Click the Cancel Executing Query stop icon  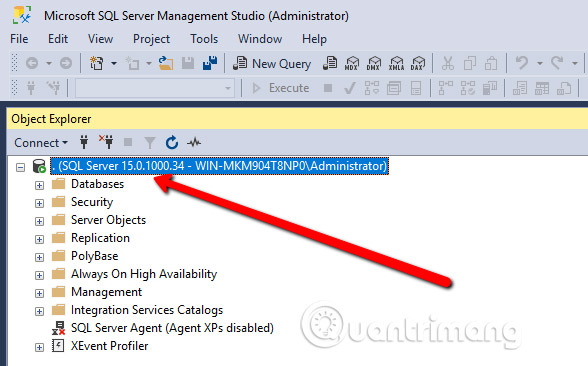point(328,88)
